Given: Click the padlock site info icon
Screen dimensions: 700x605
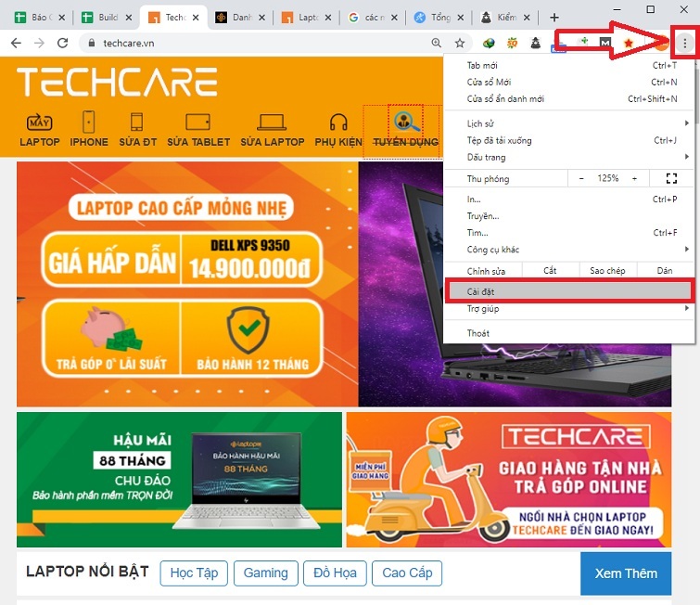Looking at the screenshot, I should (92, 43).
